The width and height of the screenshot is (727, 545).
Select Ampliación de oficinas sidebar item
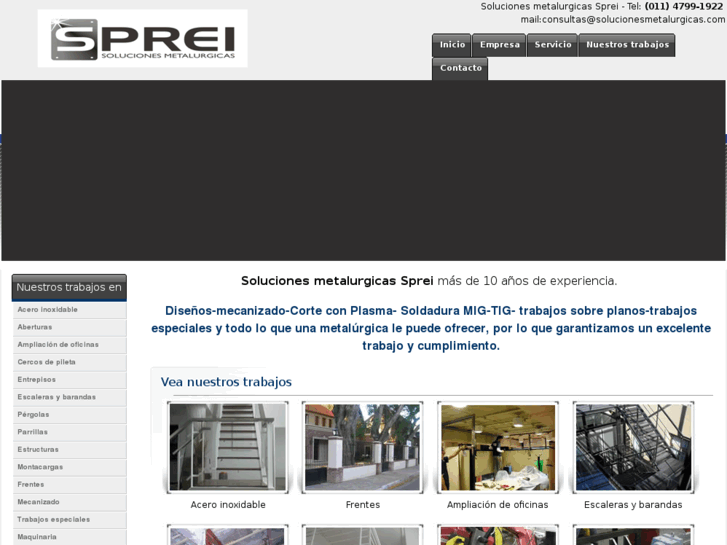point(70,345)
